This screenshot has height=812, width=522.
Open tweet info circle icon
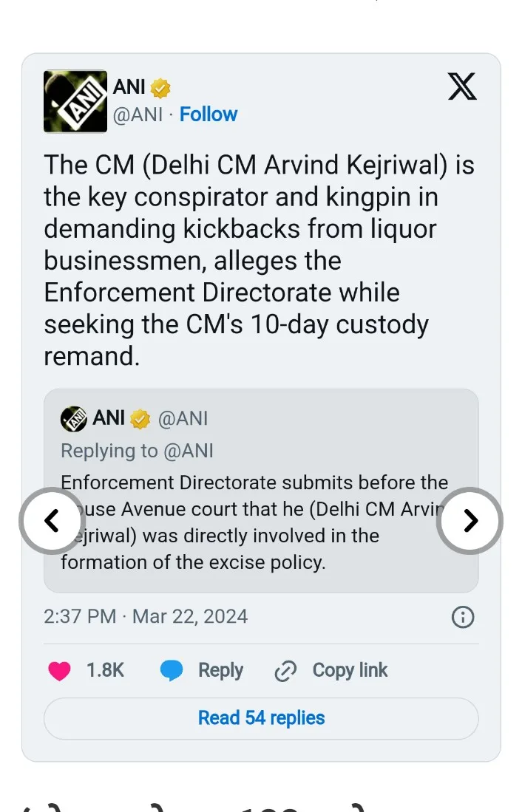tap(462, 617)
